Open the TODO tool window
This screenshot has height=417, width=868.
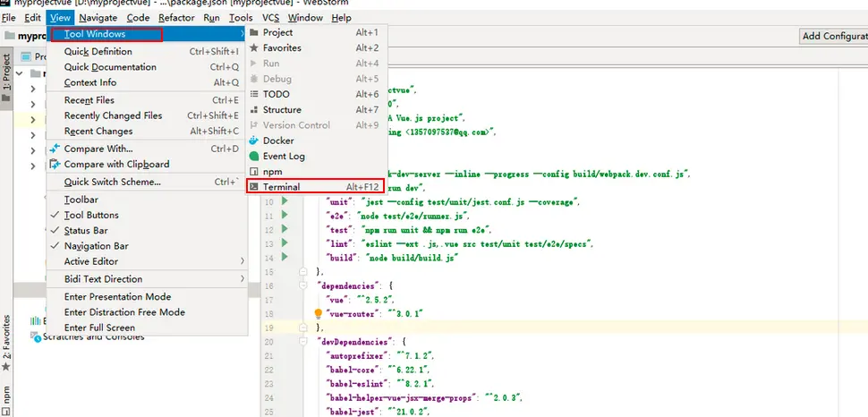[316, 94]
